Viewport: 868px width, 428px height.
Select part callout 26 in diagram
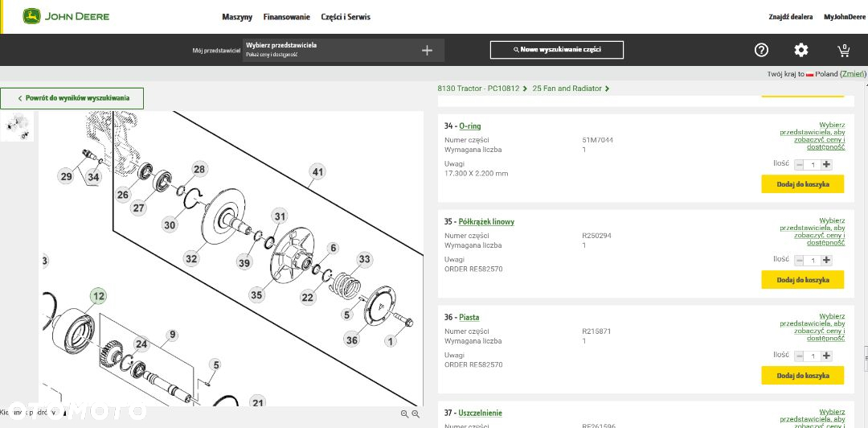(123, 195)
